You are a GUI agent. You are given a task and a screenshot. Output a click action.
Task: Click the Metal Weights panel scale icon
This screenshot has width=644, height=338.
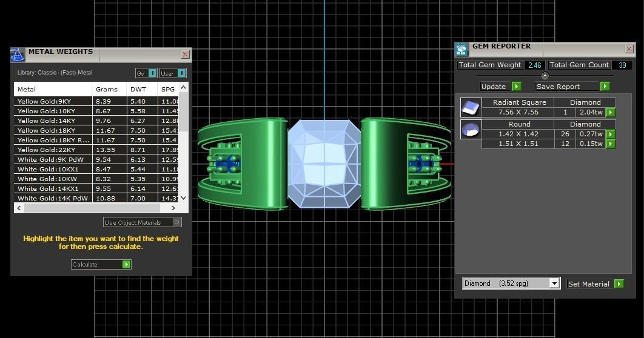[x=17, y=55]
